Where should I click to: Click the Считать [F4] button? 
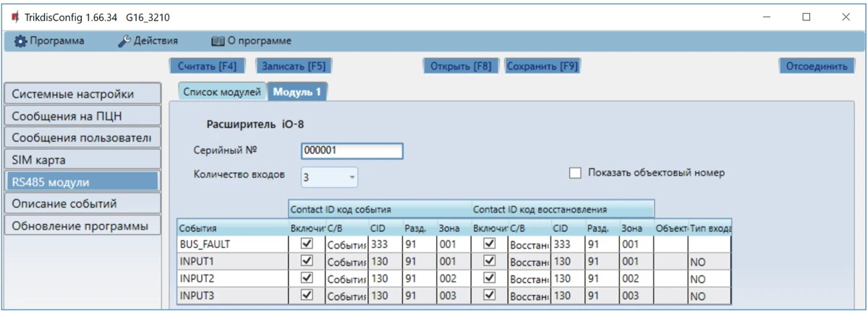click(x=208, y=67)
